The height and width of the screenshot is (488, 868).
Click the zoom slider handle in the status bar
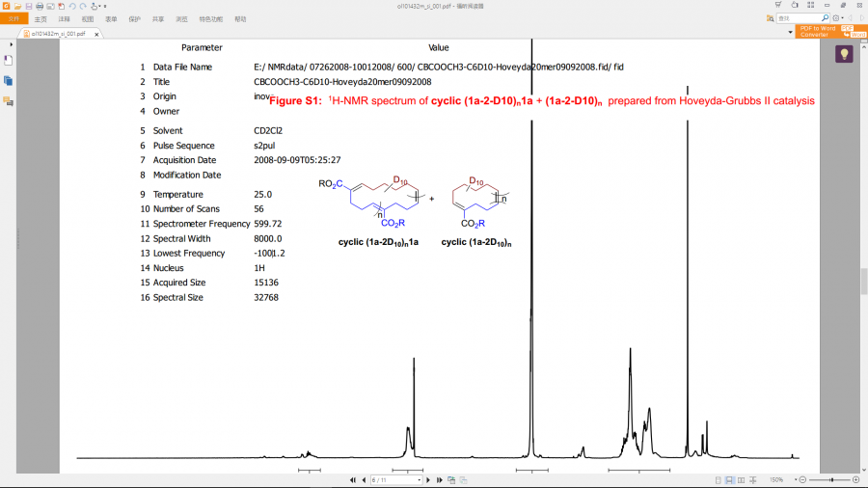pyautogui.click(x=831, y=480)
